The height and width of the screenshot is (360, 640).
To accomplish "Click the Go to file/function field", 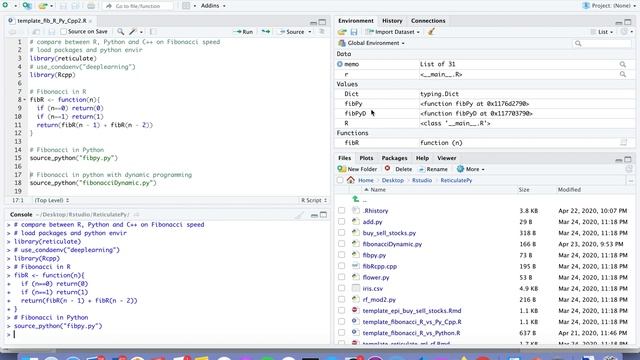I will 138,6.
